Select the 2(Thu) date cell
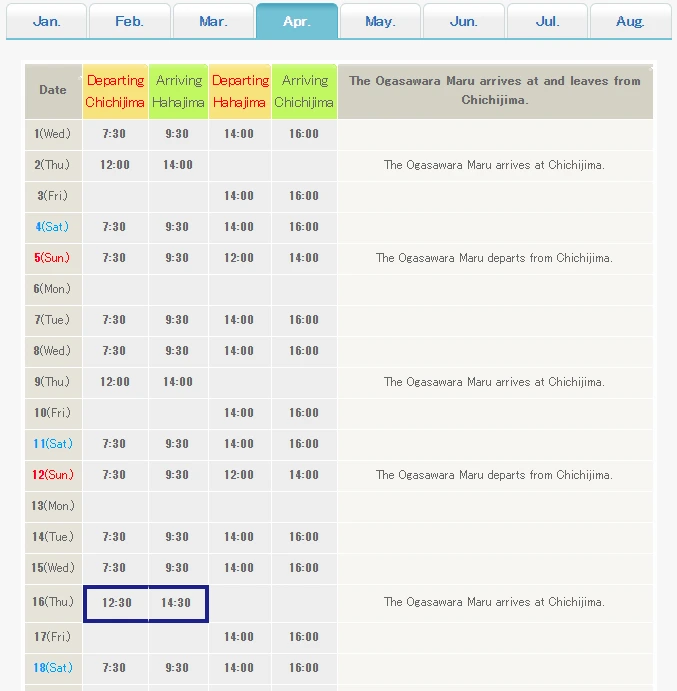 tap(53, 165)
